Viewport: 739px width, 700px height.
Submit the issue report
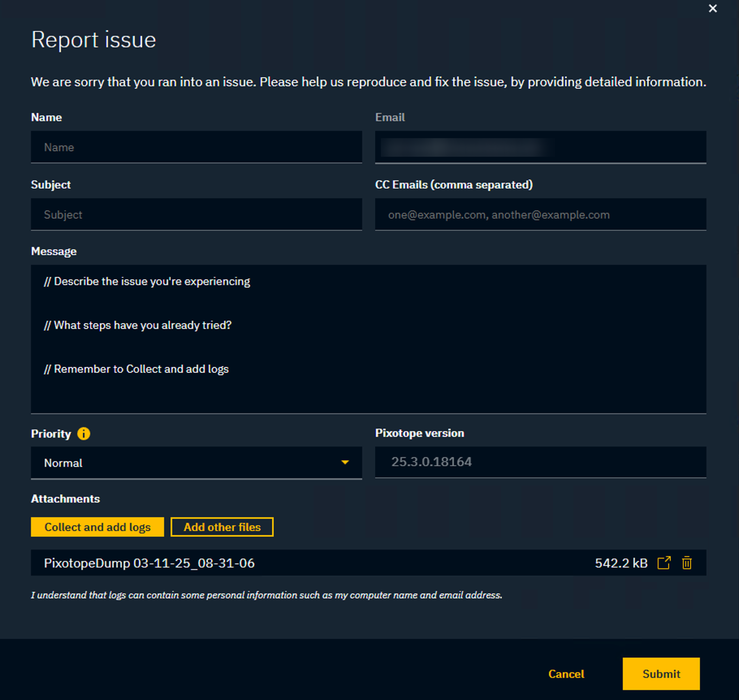click(x=661, y=673)
